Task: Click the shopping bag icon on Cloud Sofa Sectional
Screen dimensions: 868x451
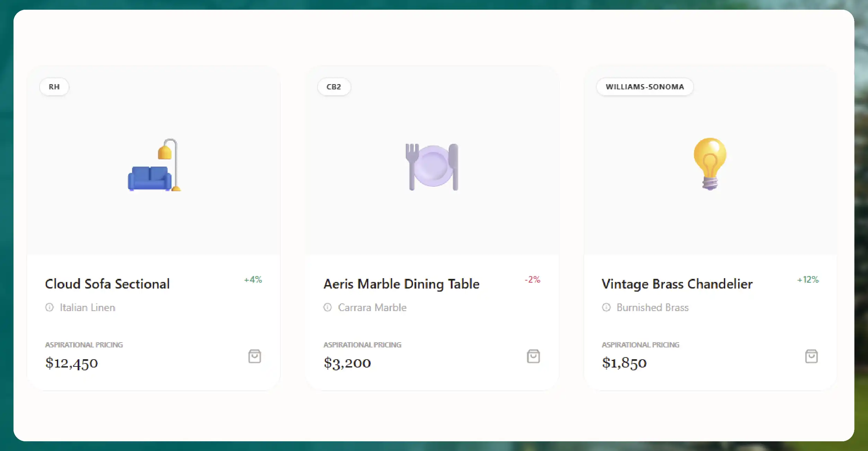Action: coord(255,356)
